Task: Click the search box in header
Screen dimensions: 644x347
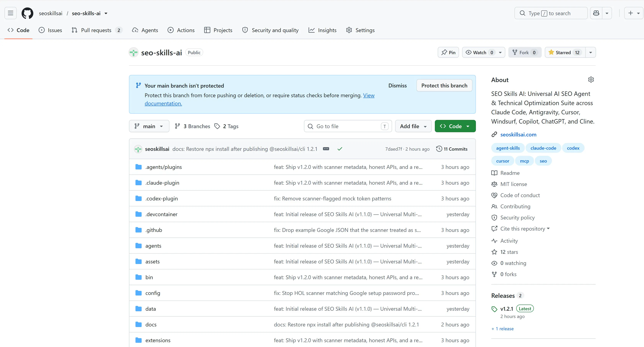Action: click(551, 13)
